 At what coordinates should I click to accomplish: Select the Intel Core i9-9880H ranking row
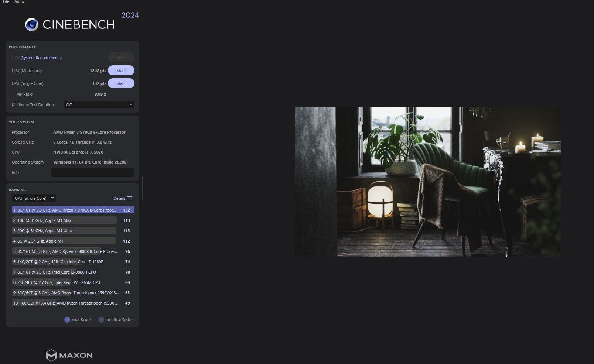73,272
